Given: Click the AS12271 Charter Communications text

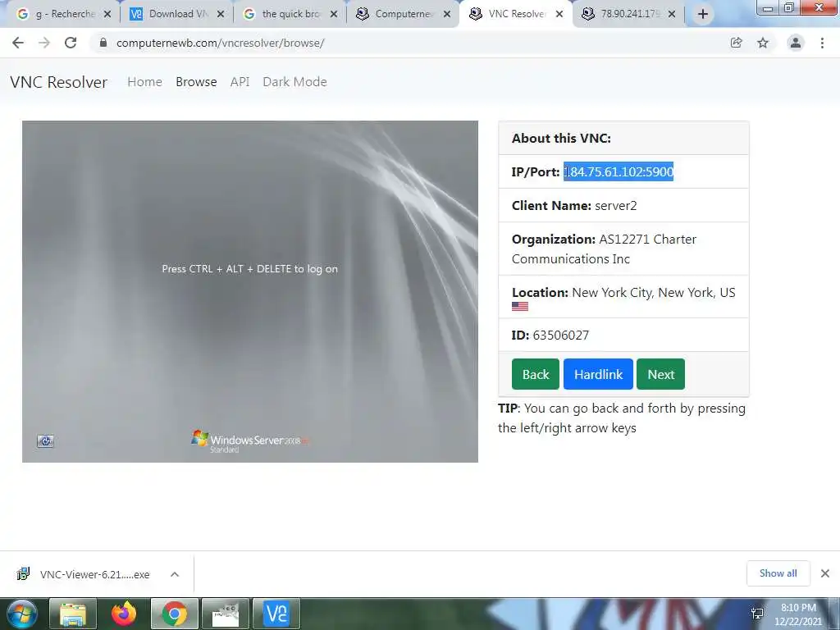Looking at the screenshot, I should click(605, 249).
